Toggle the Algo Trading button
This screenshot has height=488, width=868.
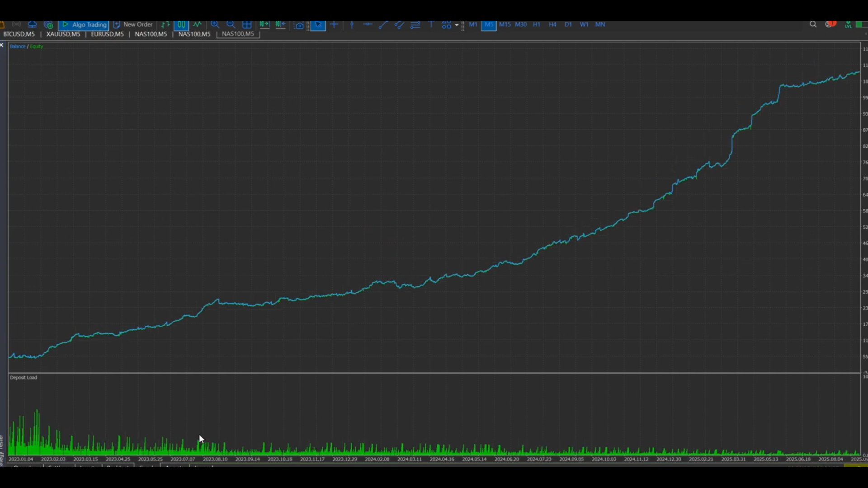click(x=84, y=24)
